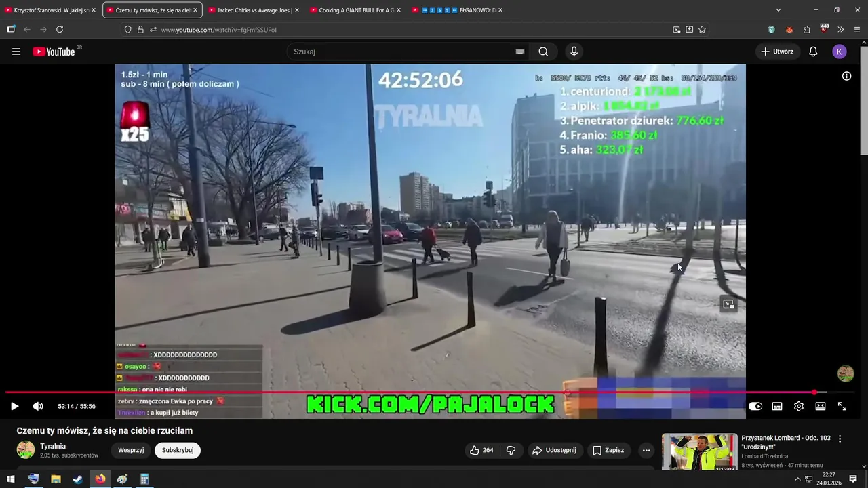Close the Cooking A GIANT BULL tab

pos(398,10)
